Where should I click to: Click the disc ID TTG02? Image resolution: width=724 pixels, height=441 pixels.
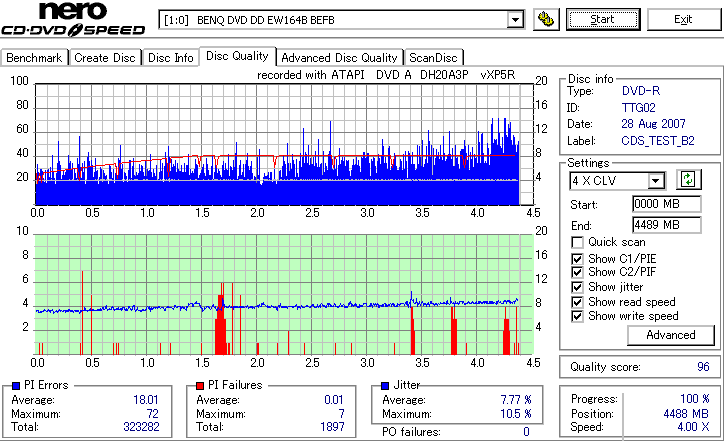(x=639, y=108)
